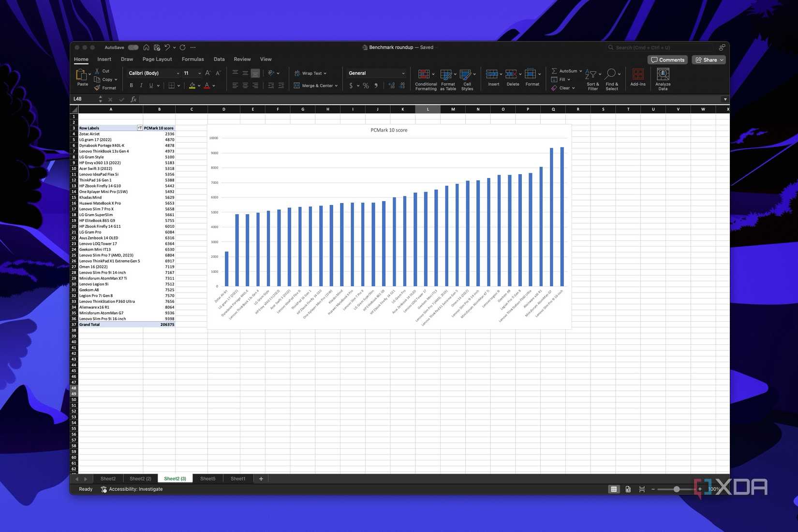This screenshot has height=532, width=798.
Task: Toggle Wrap Text
Action: coord(310,74)
